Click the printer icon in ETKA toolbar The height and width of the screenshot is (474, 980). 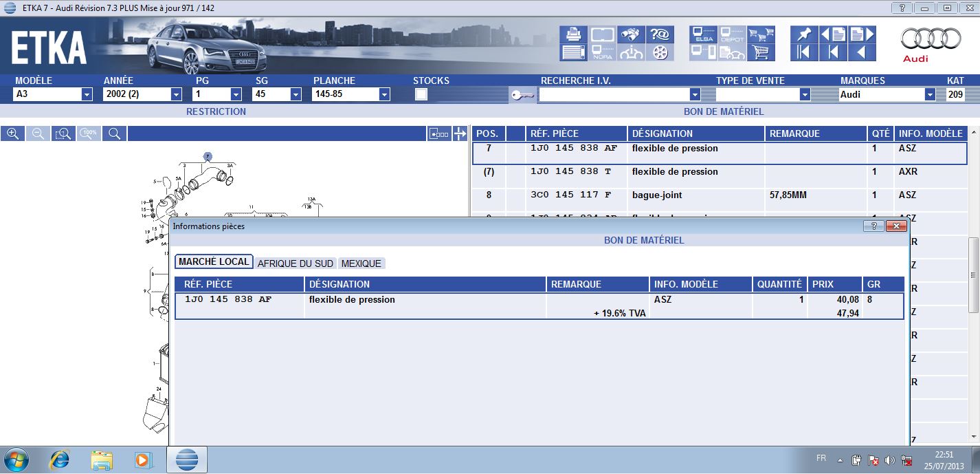(573, 34)
